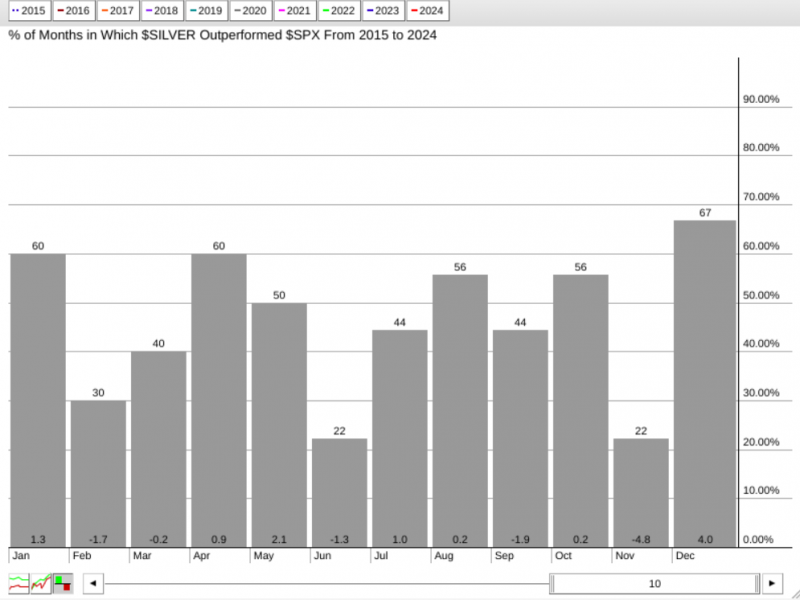The image size is (800, 600).
Task: Click the September bar labeled 44
Action: pyautogui.click(x=520, y=439)
